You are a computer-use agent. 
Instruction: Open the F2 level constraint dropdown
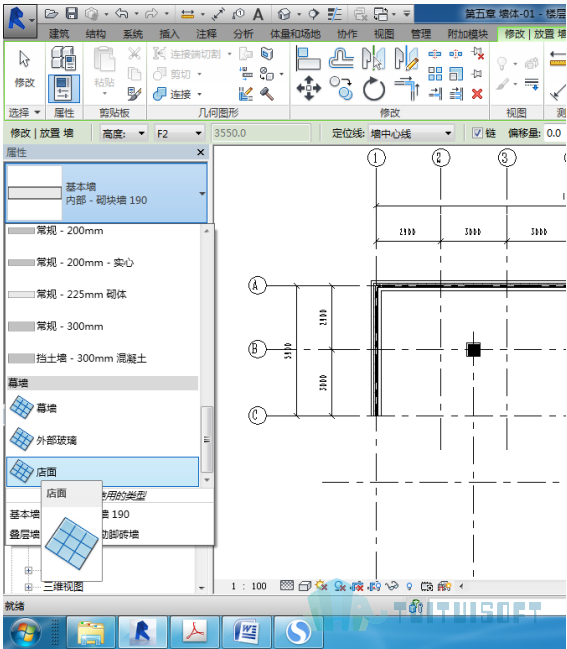coord(179,133)
